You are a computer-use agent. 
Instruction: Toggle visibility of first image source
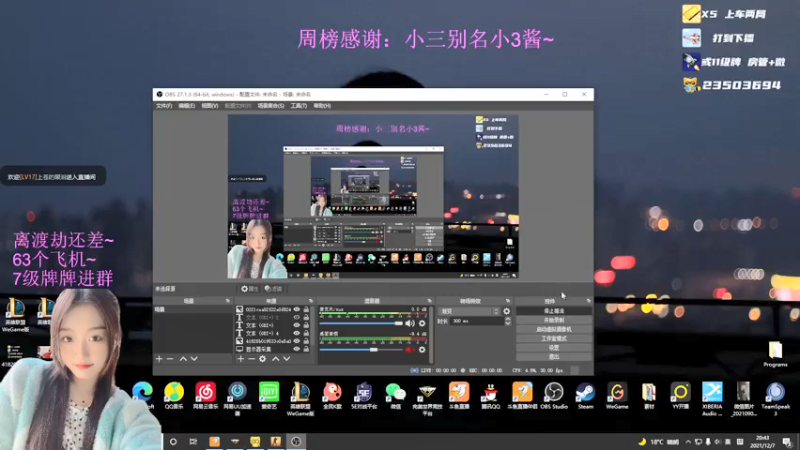pyautogui.click(x=296, y=309)
